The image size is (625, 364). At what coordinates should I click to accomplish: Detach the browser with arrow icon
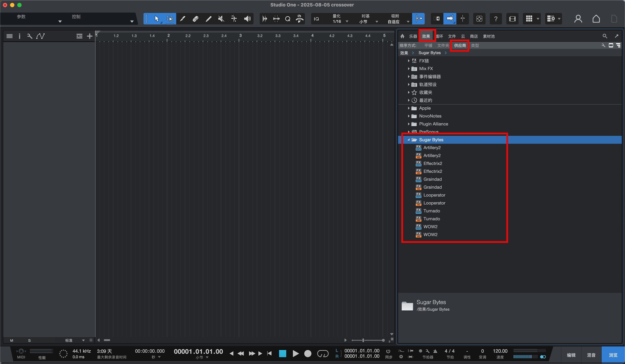click(617, 36)
